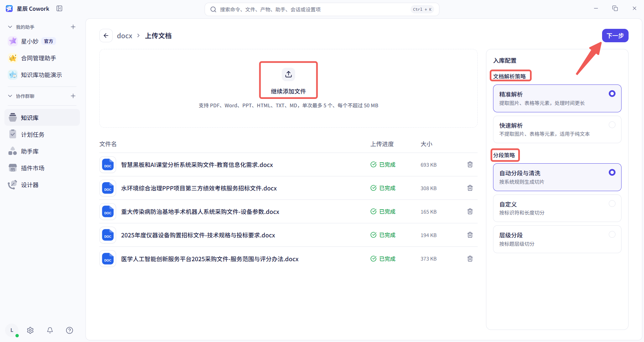Select 自定义 segmentation option
The width and height of the screenshot is (644, 342).
(x=557, y=208)
